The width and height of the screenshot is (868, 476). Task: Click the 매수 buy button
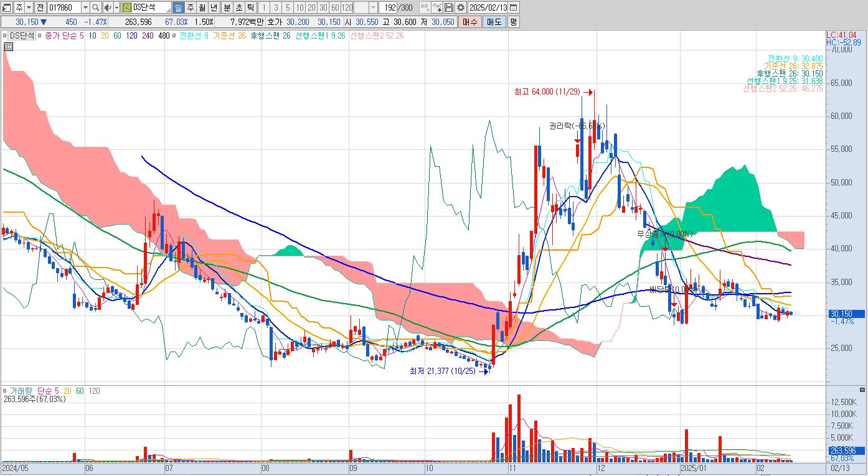click(469, 22)
